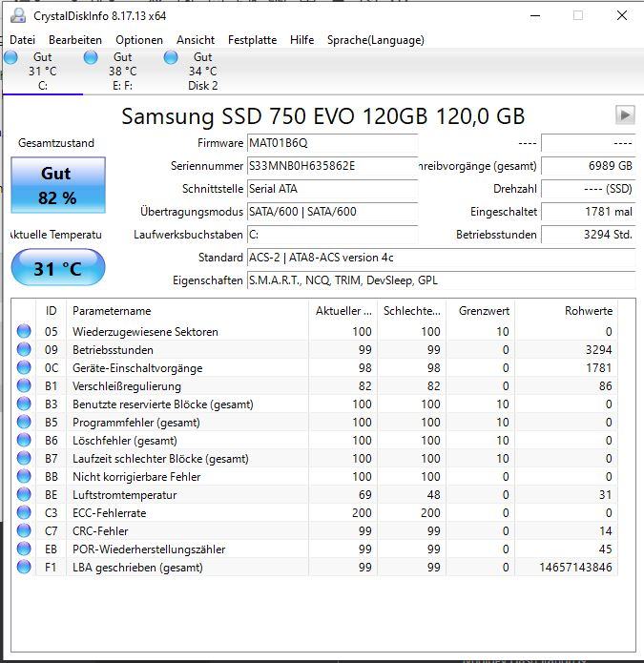The width and height of the screenshot is (644, 663).
Task: Click the Firmware field MAT01B6Q
Action: coord(332,143)
